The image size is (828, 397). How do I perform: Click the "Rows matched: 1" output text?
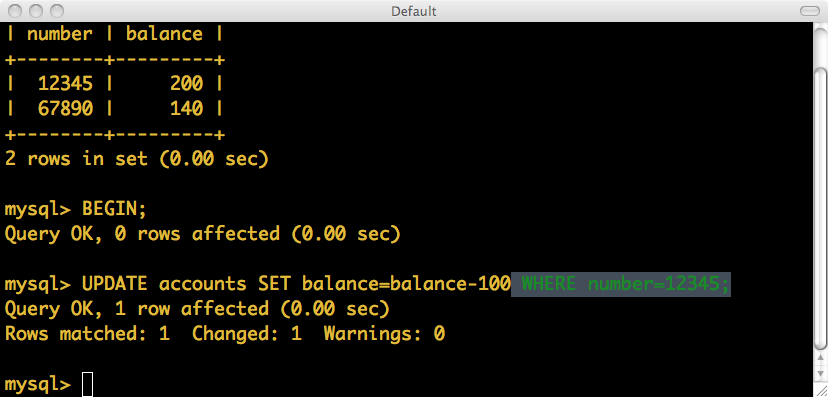88,334
